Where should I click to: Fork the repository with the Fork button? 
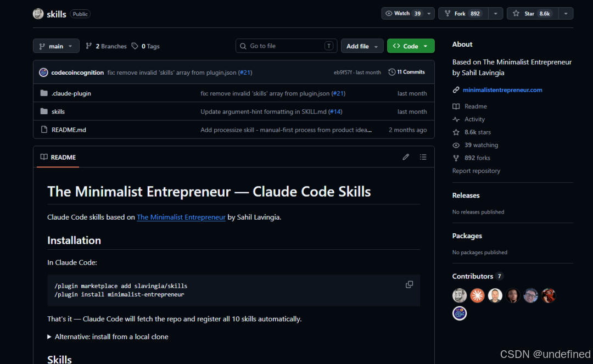[463, 14]
